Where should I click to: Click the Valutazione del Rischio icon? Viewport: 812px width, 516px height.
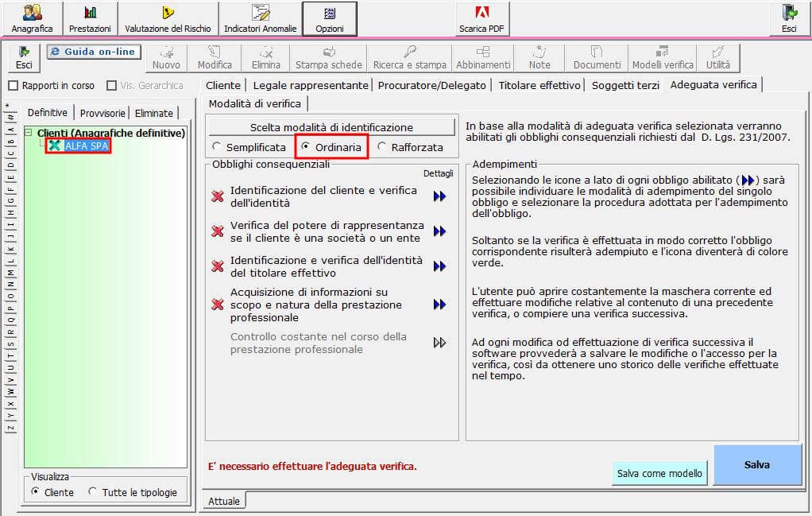click(x=168, y=18)
